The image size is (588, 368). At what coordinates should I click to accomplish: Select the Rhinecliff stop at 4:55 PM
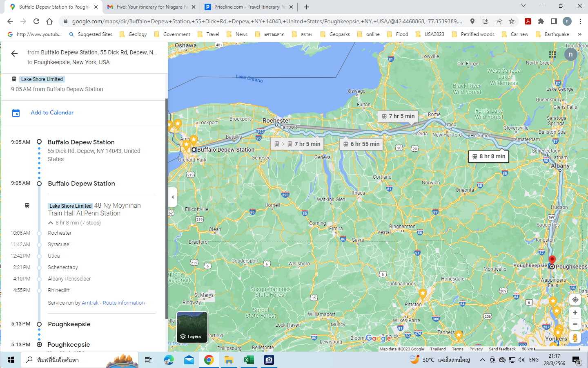point(59,290)
